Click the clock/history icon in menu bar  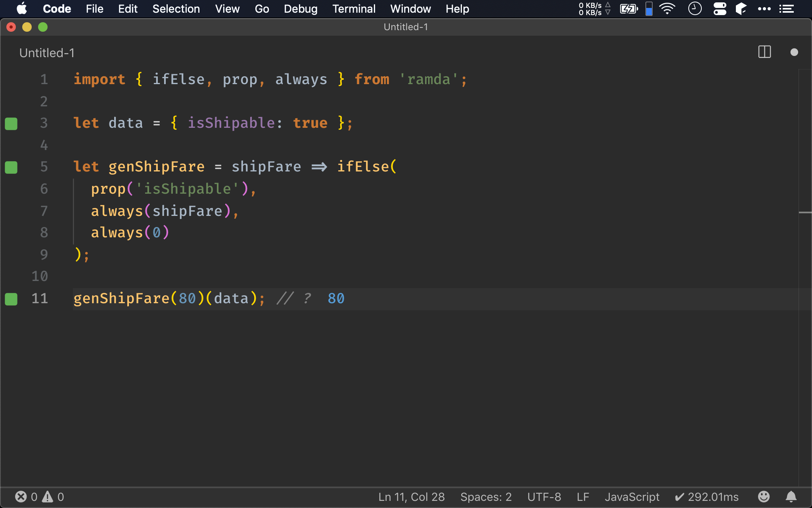pos(695,9)
